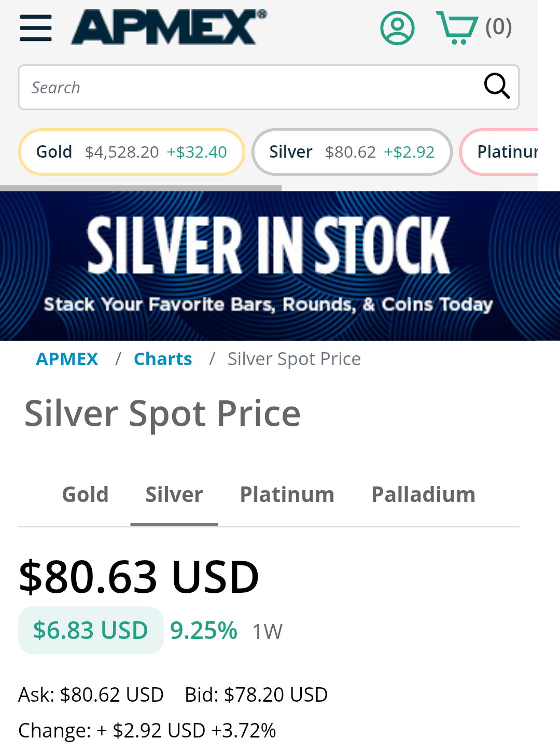The image size is (560, 752).
Task: Click the Silver In Stock banner
Action: click(280, 266)
